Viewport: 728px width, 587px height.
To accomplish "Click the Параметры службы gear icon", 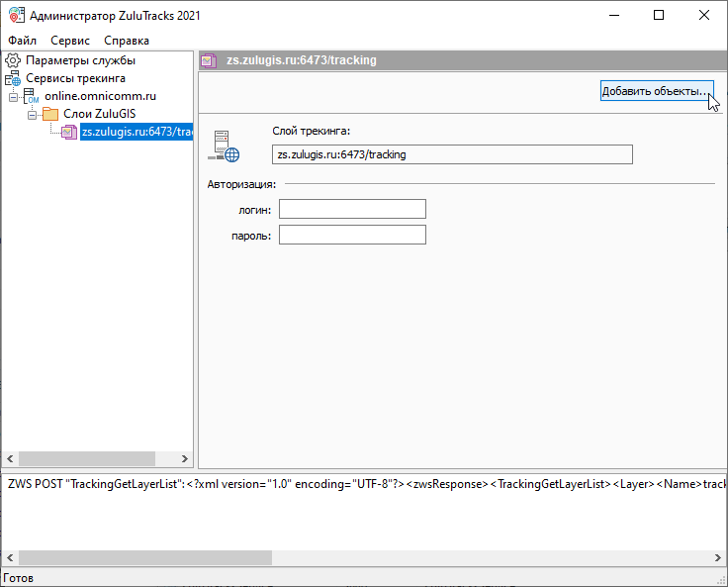I will click(x=13, y=60).
